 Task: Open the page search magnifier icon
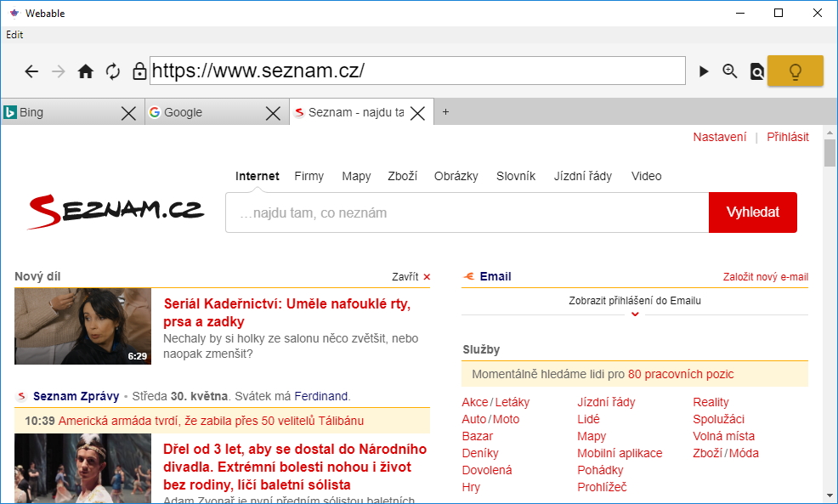[756, 71]
